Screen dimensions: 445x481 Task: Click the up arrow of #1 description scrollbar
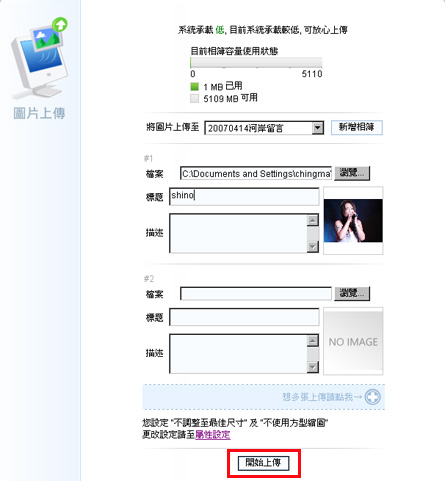click(313, 220)
